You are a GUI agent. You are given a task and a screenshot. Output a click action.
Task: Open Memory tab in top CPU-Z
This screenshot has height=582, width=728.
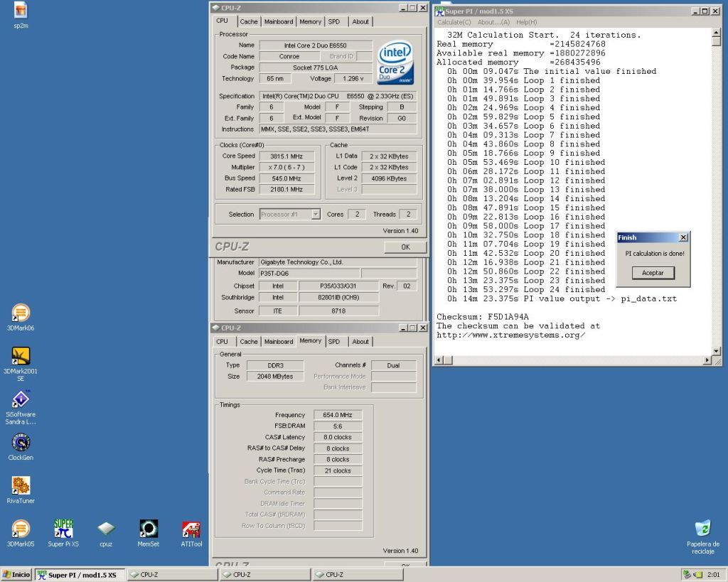310,22
